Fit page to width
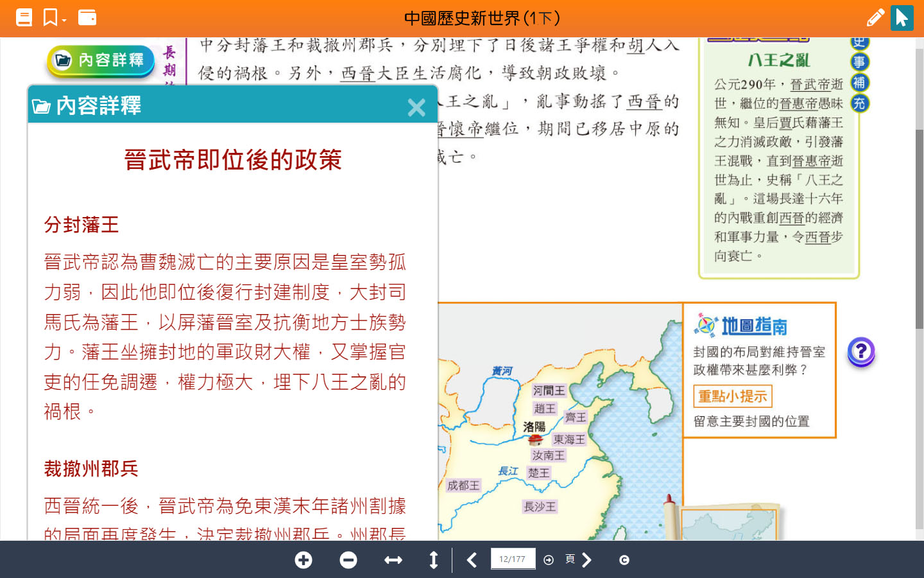The image size is (924, 578). click(393, 560)
